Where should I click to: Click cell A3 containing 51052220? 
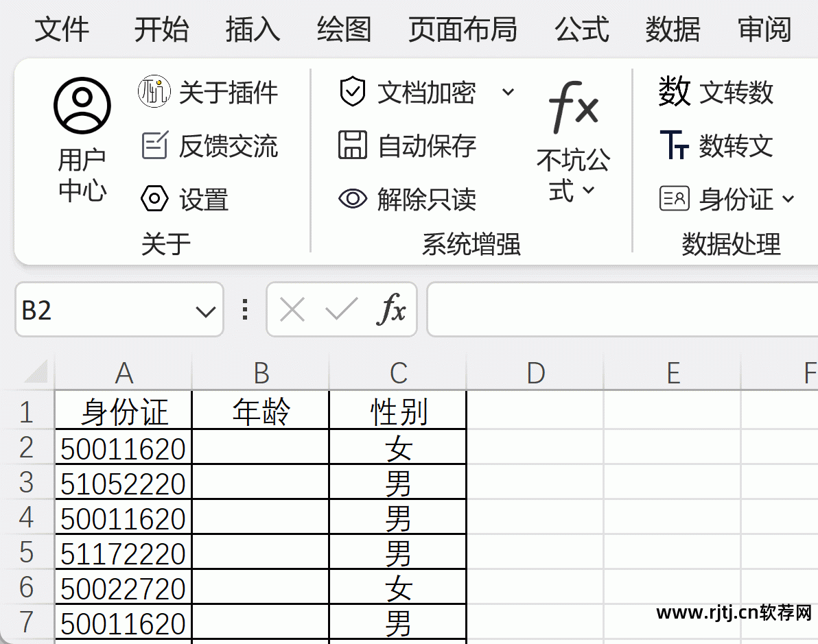[x=124, y=482]
